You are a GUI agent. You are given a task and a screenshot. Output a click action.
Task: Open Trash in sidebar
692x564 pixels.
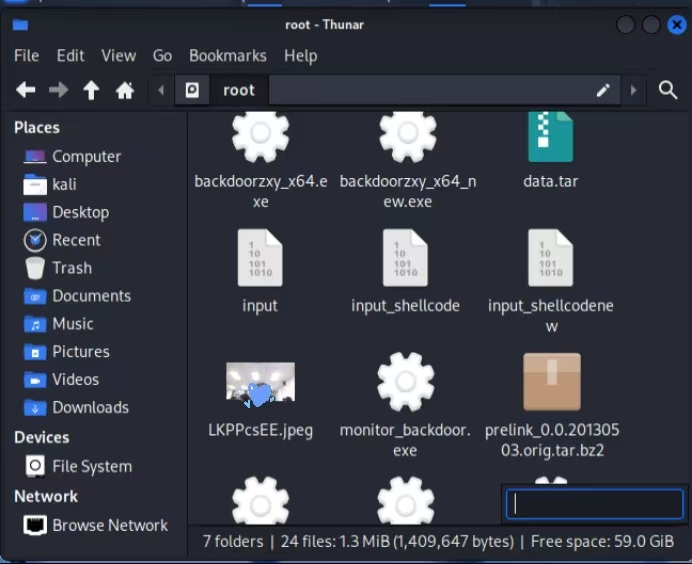(58, 268)
